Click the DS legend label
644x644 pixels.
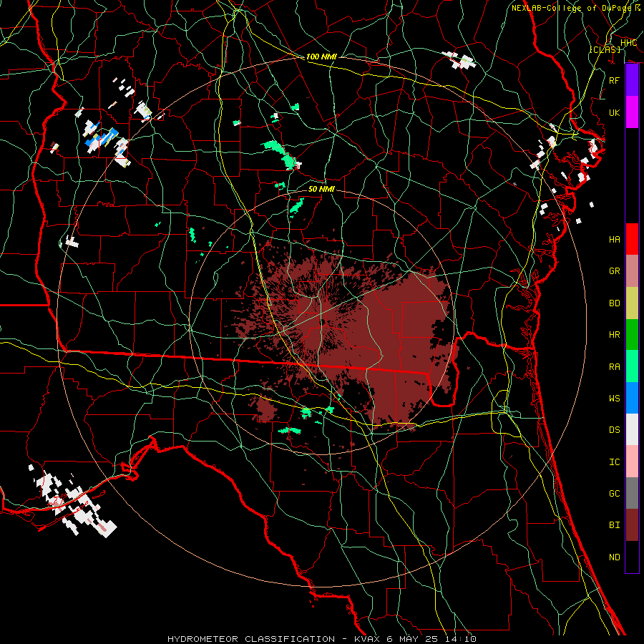(615, 430)
